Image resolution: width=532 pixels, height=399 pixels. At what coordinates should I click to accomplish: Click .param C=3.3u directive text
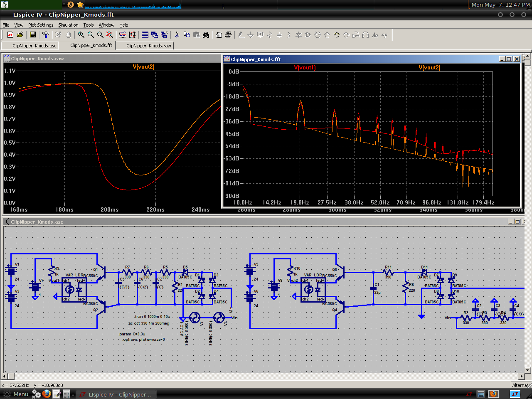point(132,334)
